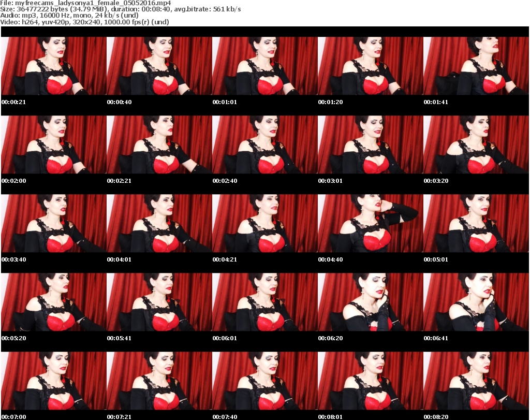This screenshot has width=530, height=420.
Task: Click the 00:05:41 timestamp label
Action: coord(119,338)
